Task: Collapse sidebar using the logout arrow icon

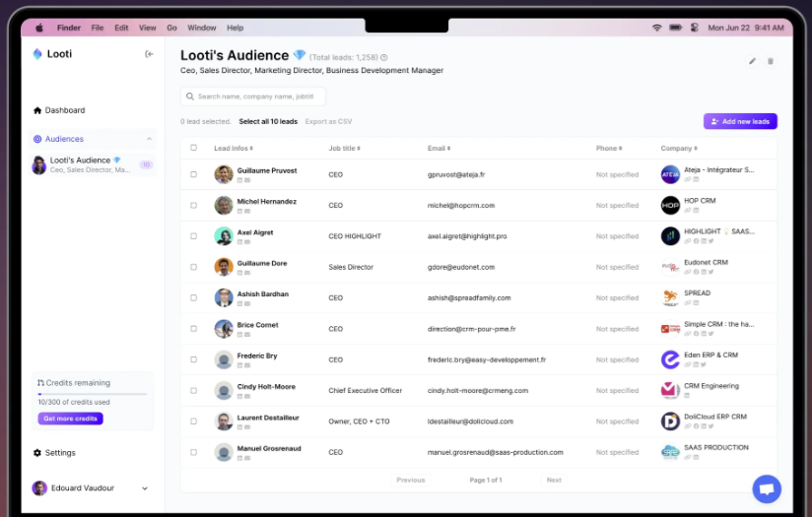Action: [149, 54]
